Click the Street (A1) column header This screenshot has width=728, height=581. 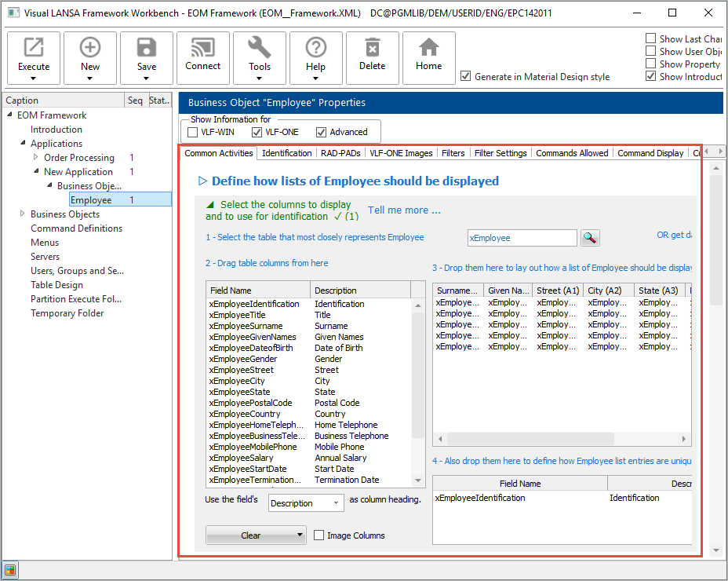pos(558,290)
